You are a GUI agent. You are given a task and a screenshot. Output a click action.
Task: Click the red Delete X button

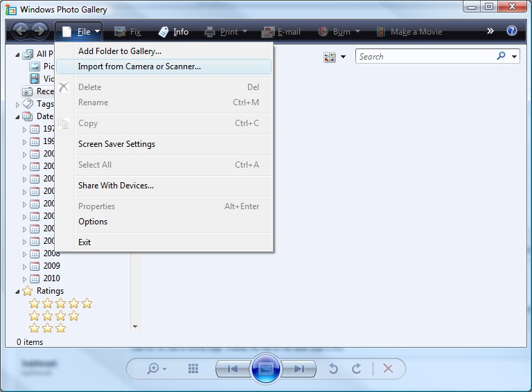click(x=388, y=368)
